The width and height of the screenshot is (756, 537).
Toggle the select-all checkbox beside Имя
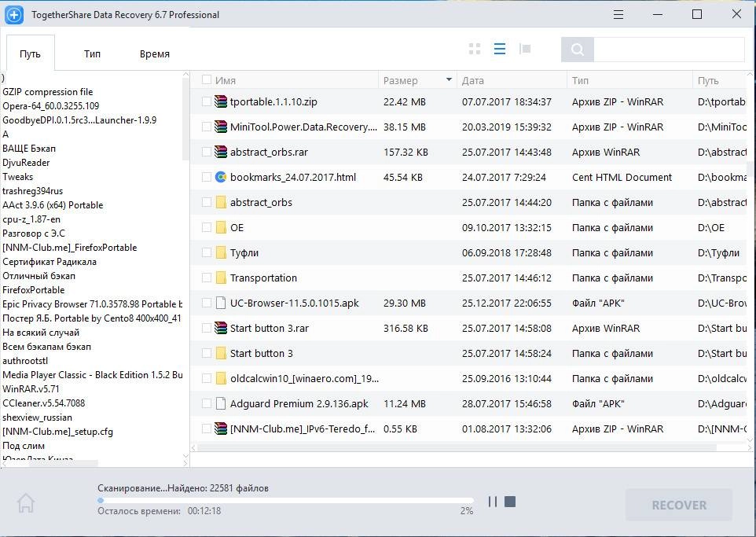coord(207,80)
